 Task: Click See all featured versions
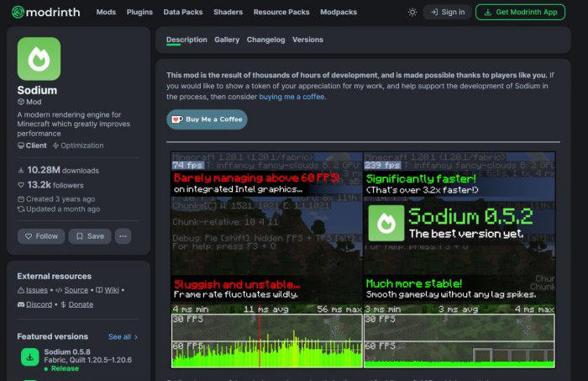click(x=123, y=337)
